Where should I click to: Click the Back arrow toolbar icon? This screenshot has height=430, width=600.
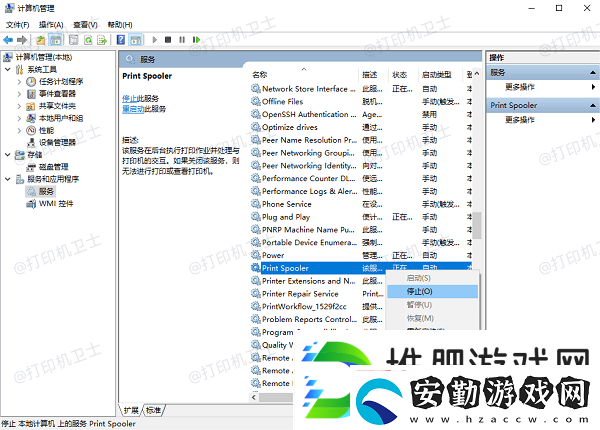pos(8,39)
